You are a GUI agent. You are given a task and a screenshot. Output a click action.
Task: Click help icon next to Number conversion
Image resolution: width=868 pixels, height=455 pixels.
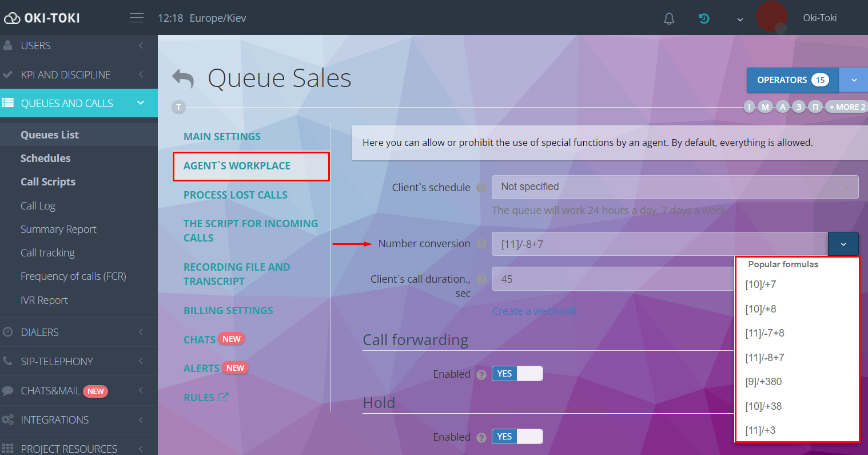click(481, 244)
